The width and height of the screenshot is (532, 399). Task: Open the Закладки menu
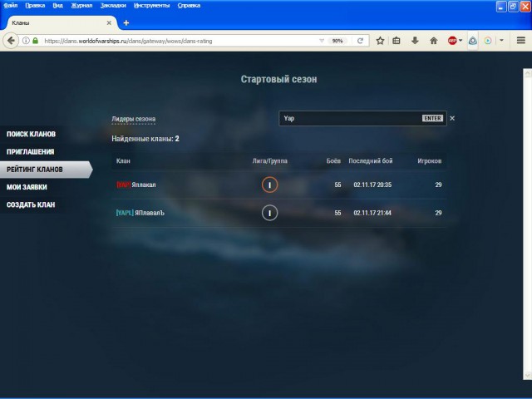pyautogui.click(x=113, y=6)
